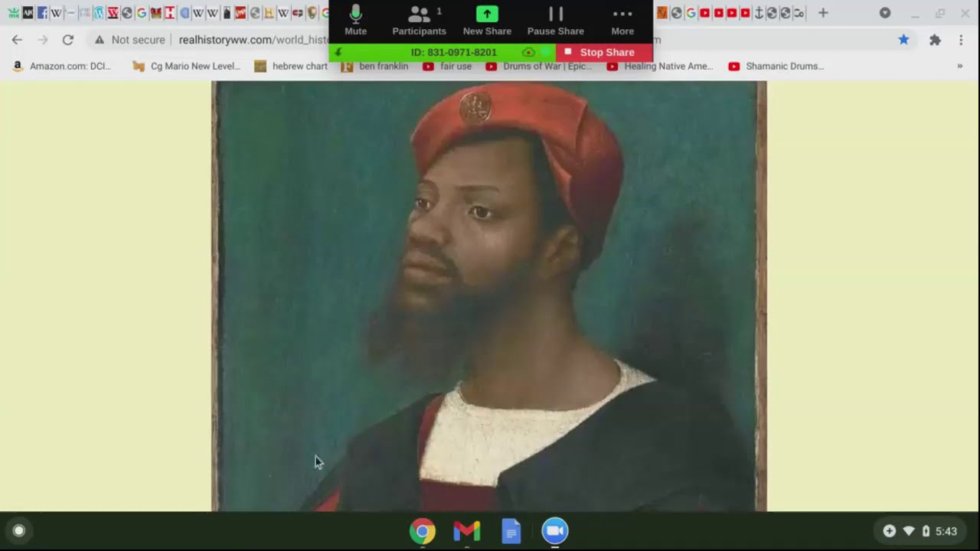Go back to the previous page

[17, 40]
